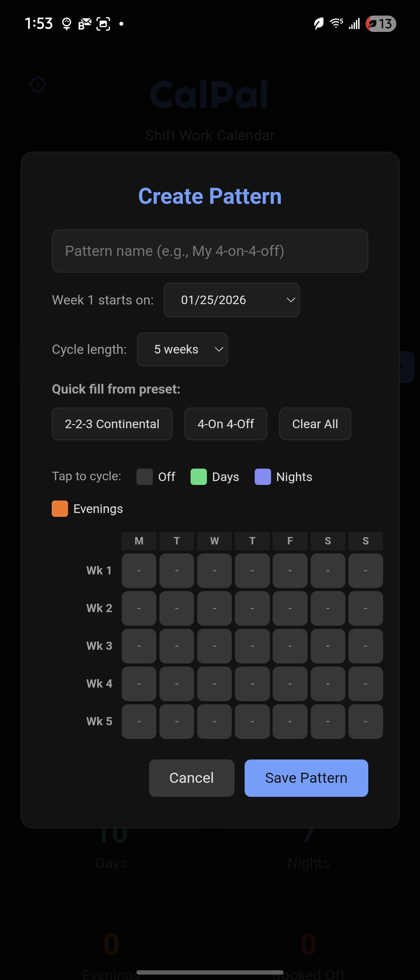
Task: Tap the bottom home gesture bar
Action: [x=210, y=972]
